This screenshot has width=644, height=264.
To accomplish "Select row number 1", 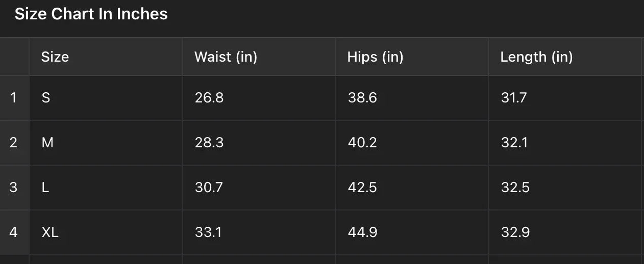I will click(14, 97).
